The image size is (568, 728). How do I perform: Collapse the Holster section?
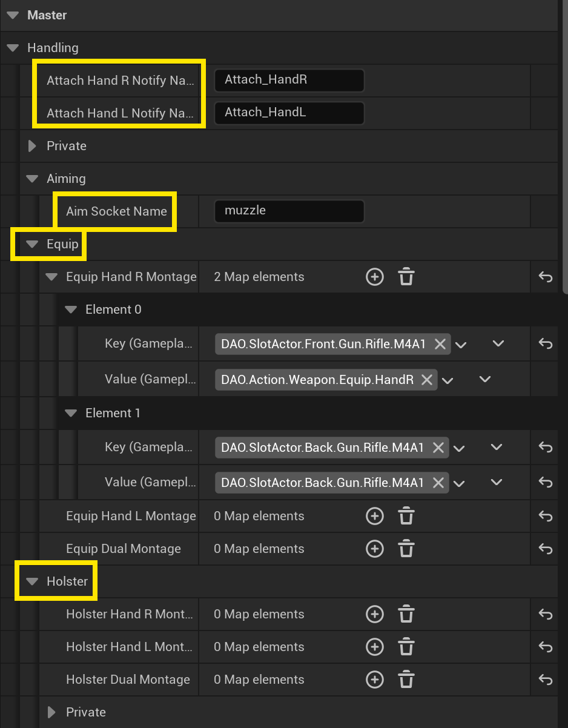(32, 582)
